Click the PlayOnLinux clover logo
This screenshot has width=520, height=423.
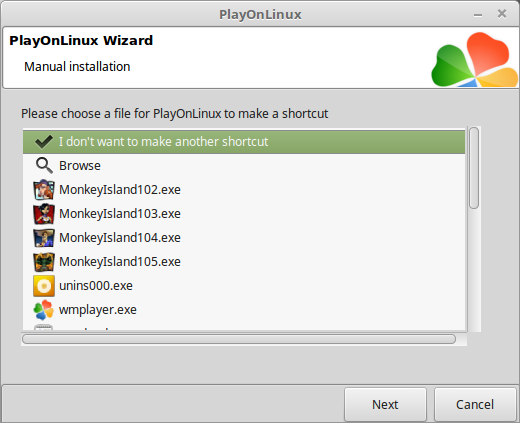(474, 59)
